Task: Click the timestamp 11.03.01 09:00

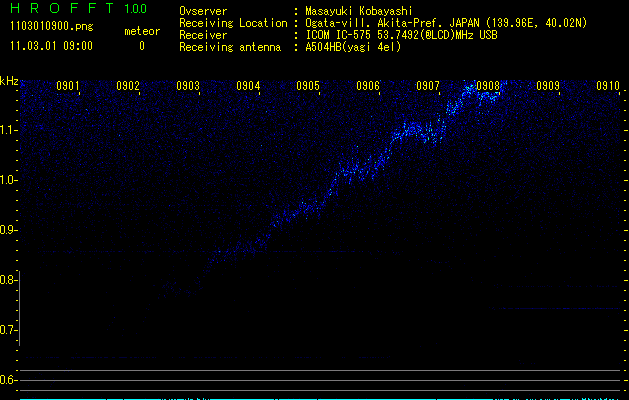Action: tap(51, 46)
